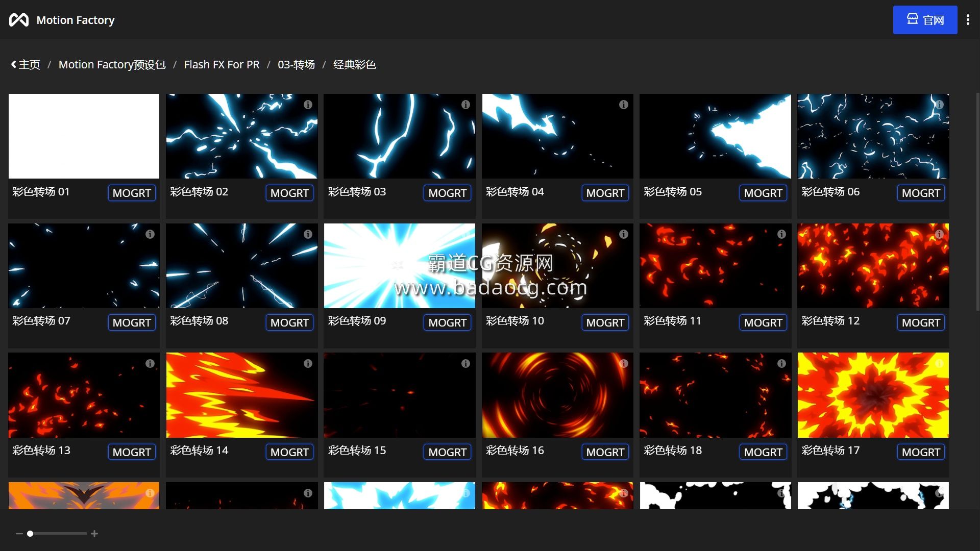Select the 彩色转场 17 explosion thumbnail
The image size is (980, 551).
point(873,395)
